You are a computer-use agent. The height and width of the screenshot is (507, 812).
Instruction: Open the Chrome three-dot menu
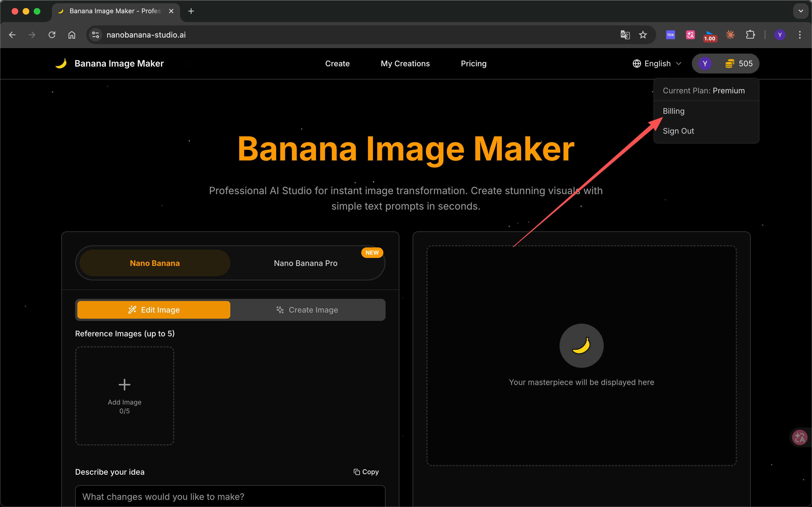pos(800,35)
